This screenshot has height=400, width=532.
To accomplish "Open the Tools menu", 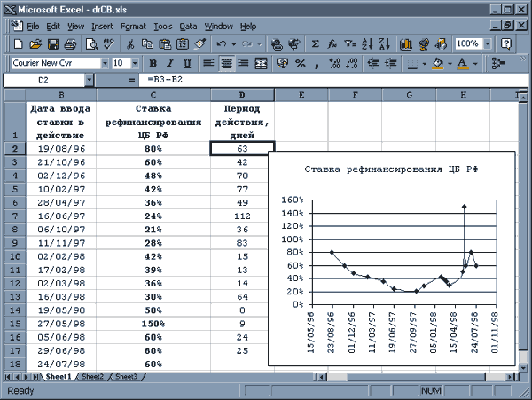I will point(163,27).
